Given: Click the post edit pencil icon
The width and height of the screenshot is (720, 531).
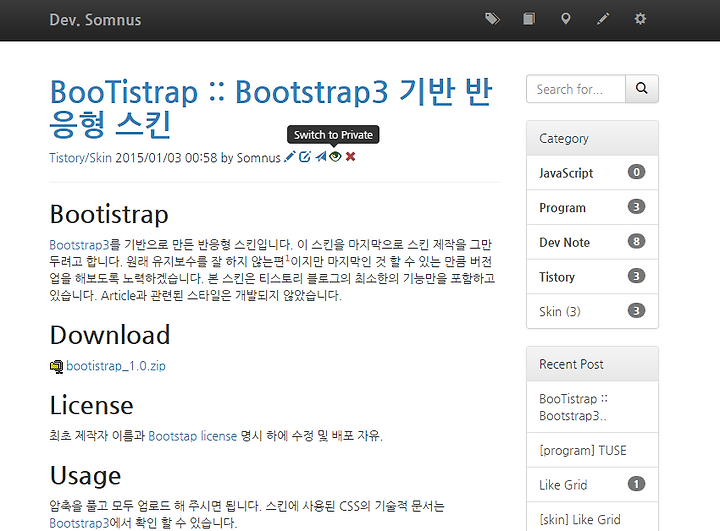Looking at the screenshot, I should click(289, 157).
